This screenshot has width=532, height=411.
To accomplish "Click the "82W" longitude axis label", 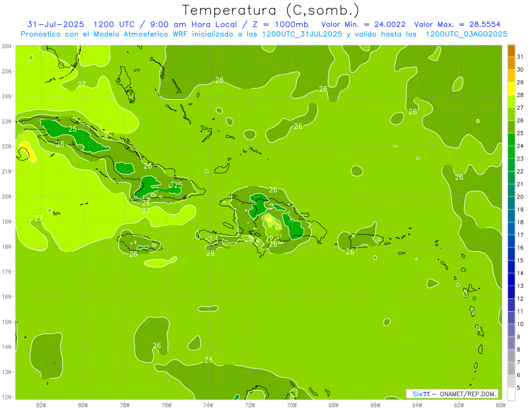I will [41, 405].
